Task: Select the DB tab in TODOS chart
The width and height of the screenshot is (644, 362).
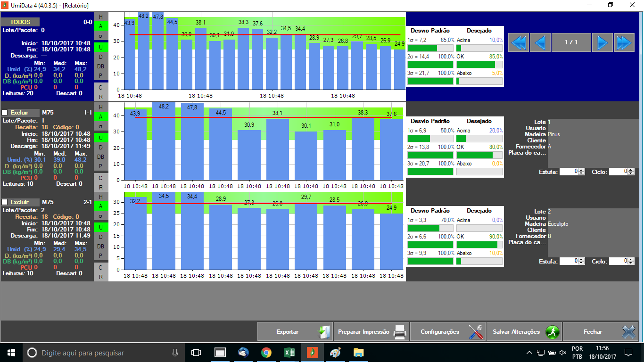Action: pos(100,66)
